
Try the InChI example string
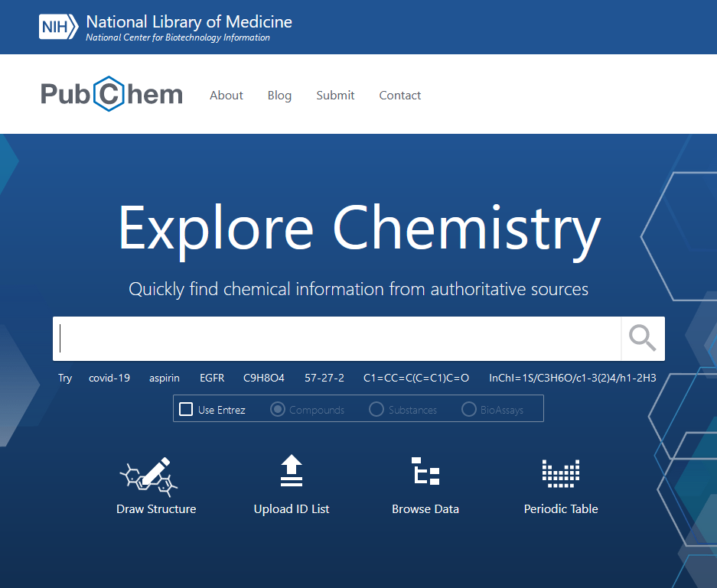572,378
